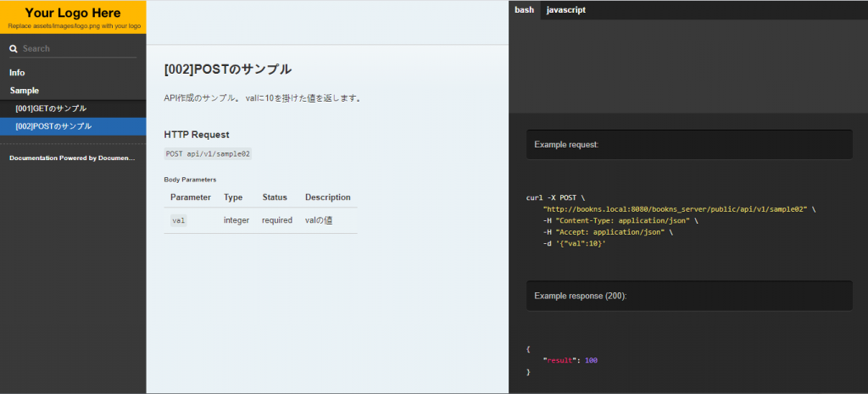This screenshot has width=868, height=394.
Task: Click the Description column header
Action: pyautogui.click(x=327, y=197)
